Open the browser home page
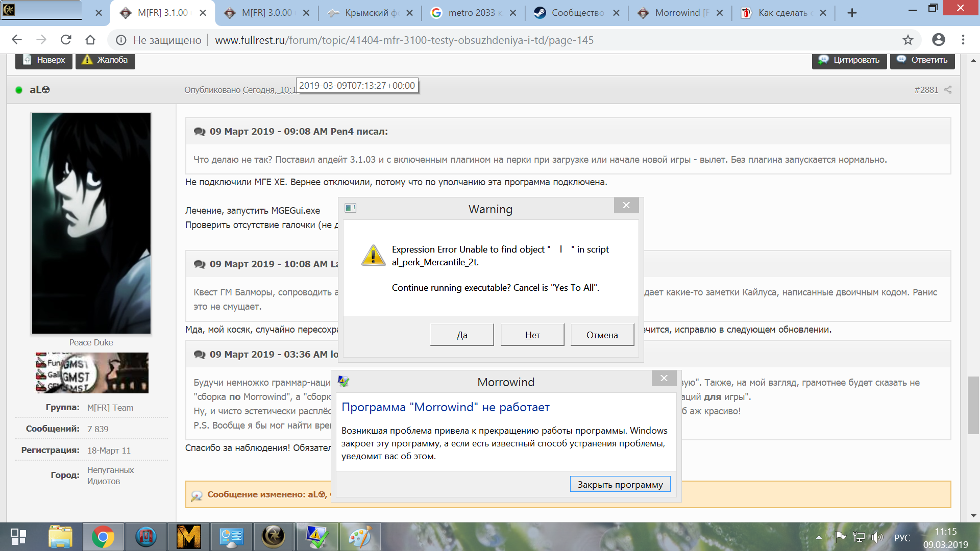 90,40
